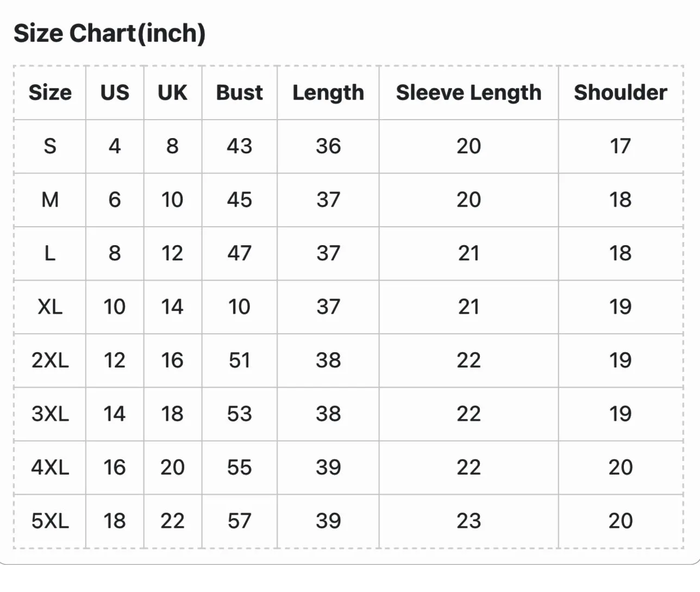Click the M size row label
700x592 pixels.
tap(50, 200)
